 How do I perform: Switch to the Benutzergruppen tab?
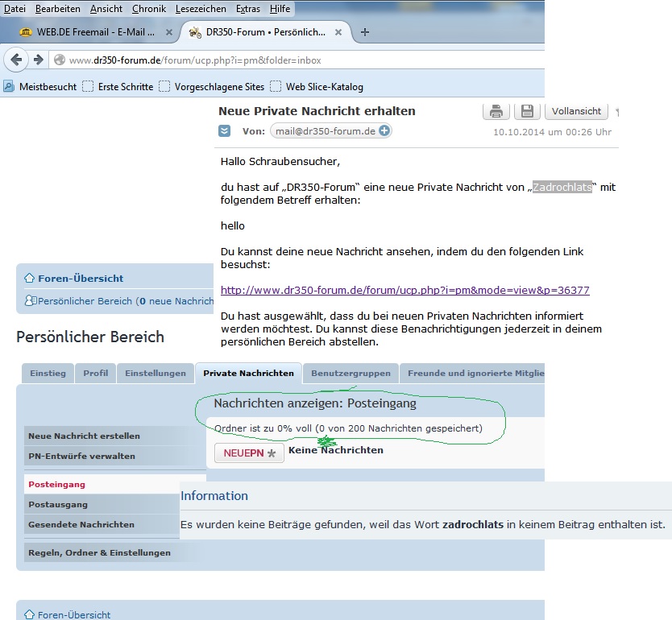click(x=351, y=374)
